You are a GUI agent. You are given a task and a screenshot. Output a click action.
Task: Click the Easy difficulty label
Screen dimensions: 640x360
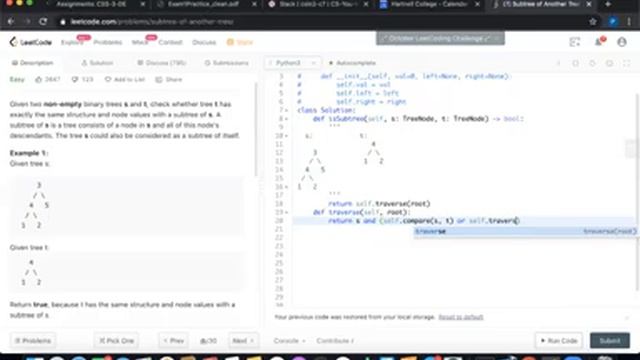pos(17,79)
